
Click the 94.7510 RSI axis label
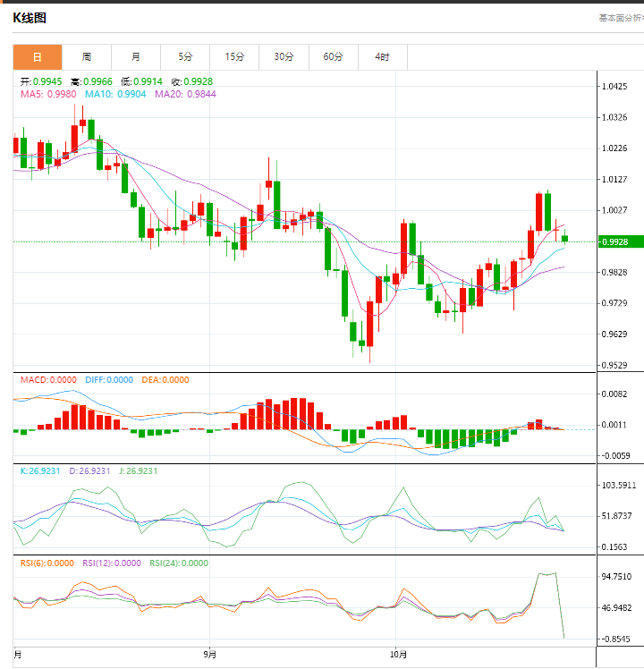[616, 577]
